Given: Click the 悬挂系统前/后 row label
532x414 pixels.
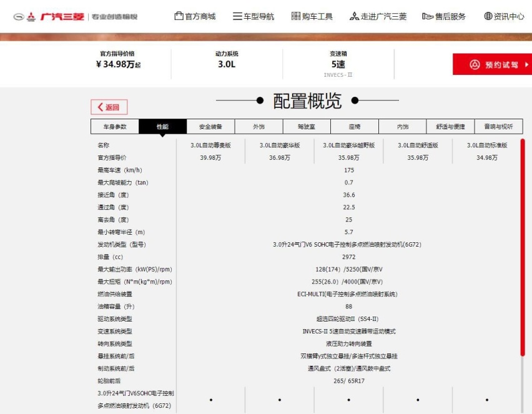Looking at the screenshot, I should (116, 356).
